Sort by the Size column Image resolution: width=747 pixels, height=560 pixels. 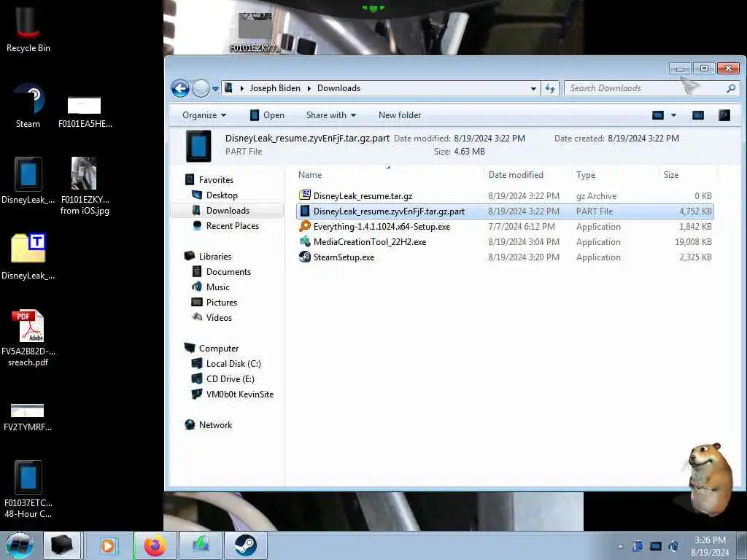[x=687, y=175]
